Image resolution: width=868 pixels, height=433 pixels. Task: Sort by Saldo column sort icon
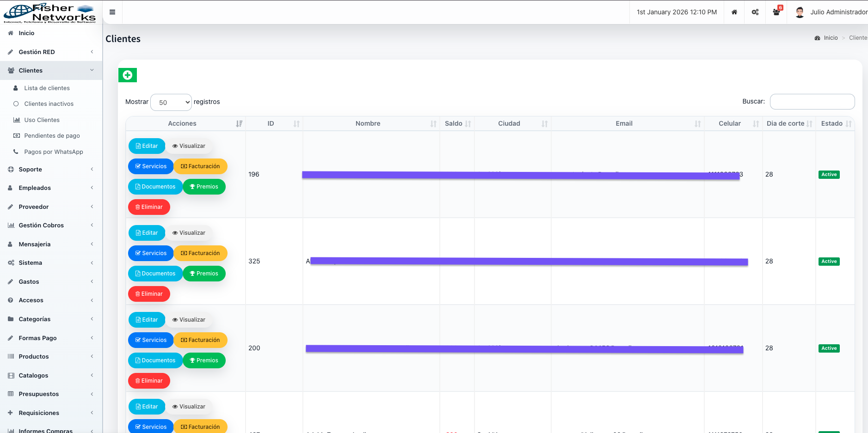coord(468,124)
